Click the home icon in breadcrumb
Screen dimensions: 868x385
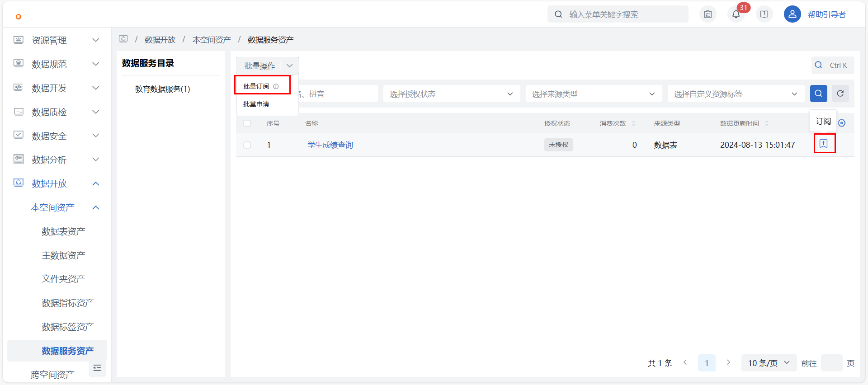click(123, 39)
